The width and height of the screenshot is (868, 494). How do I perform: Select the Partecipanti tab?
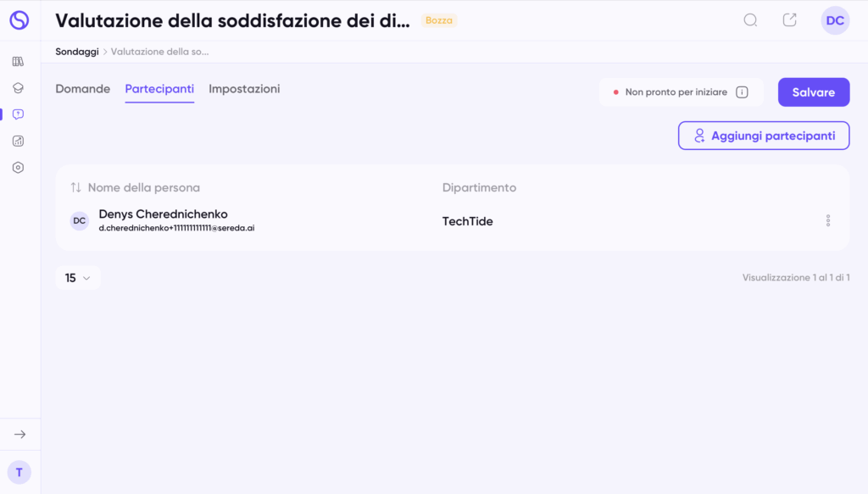point(159,89)
